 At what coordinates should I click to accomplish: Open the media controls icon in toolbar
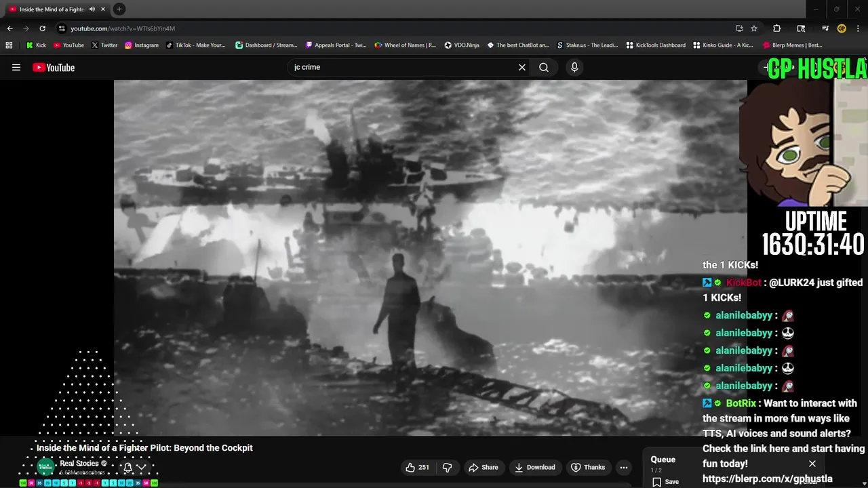tap(825, 28)
